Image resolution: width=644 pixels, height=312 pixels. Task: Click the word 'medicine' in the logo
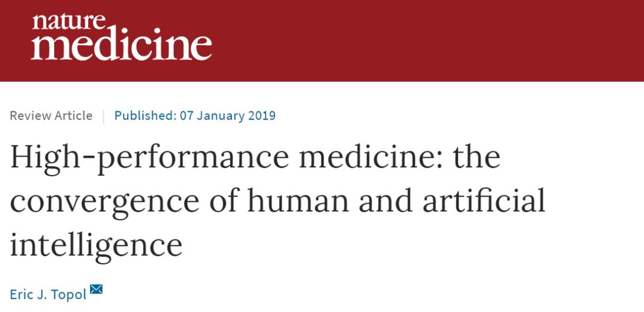[122, 46]
